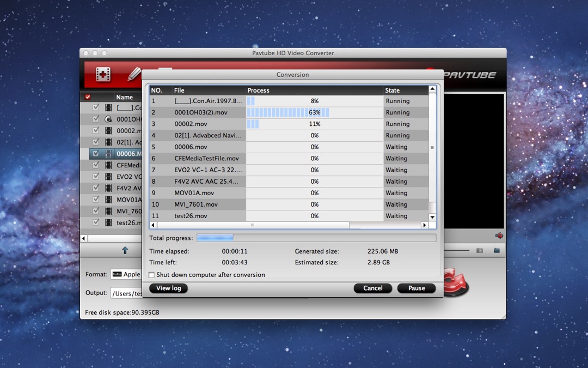Uncheck the 00002.m file checkbox
The image size is (588, 368).
pos(96,130)
